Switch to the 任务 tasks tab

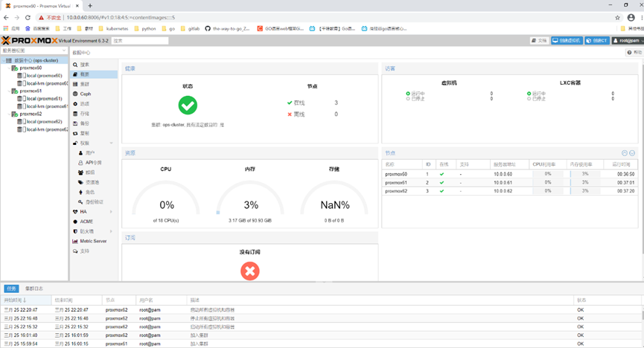[x=11, y=289]
